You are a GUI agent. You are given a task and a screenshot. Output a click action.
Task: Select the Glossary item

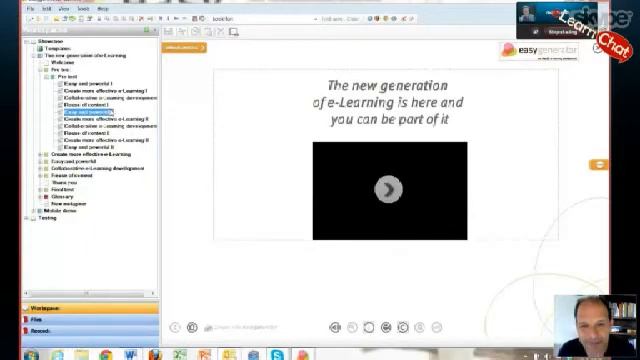[62, 197]
